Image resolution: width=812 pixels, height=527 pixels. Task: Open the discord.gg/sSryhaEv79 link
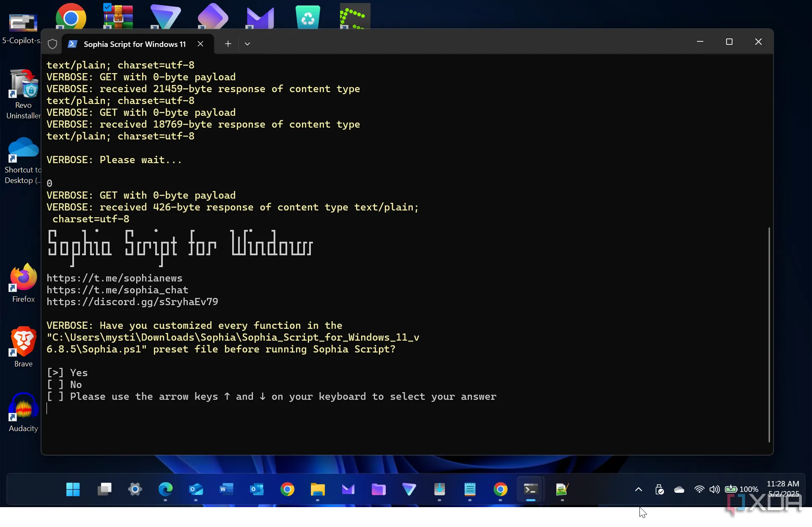132,302
